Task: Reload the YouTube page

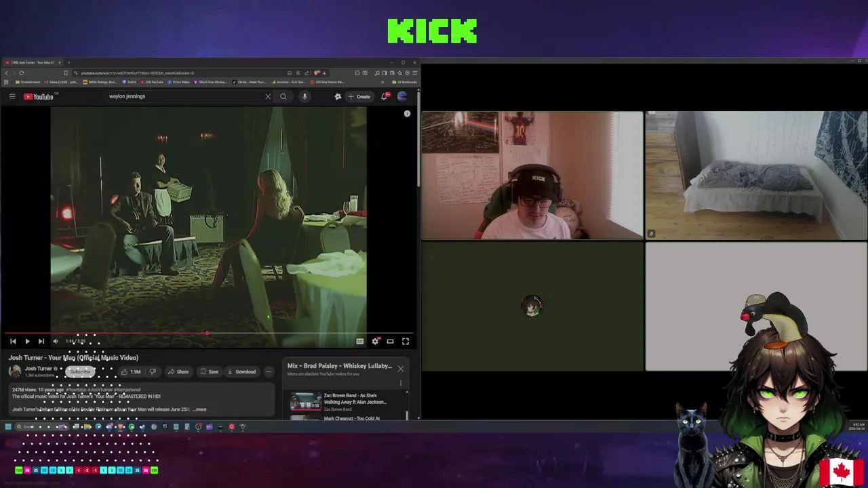Action: pos(22,73)
